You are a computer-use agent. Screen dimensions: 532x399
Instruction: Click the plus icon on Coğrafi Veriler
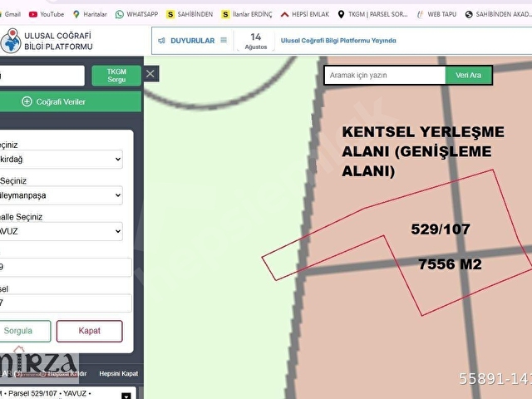[27, 101]
